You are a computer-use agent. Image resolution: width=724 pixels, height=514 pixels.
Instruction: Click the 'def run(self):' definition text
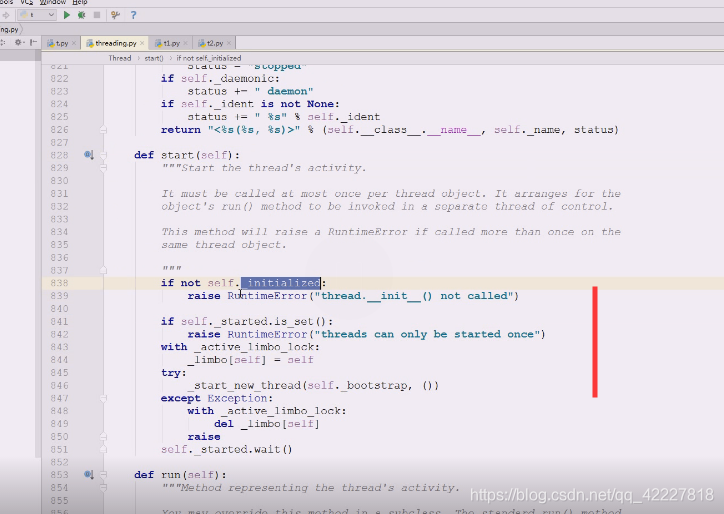coord(180,475)
